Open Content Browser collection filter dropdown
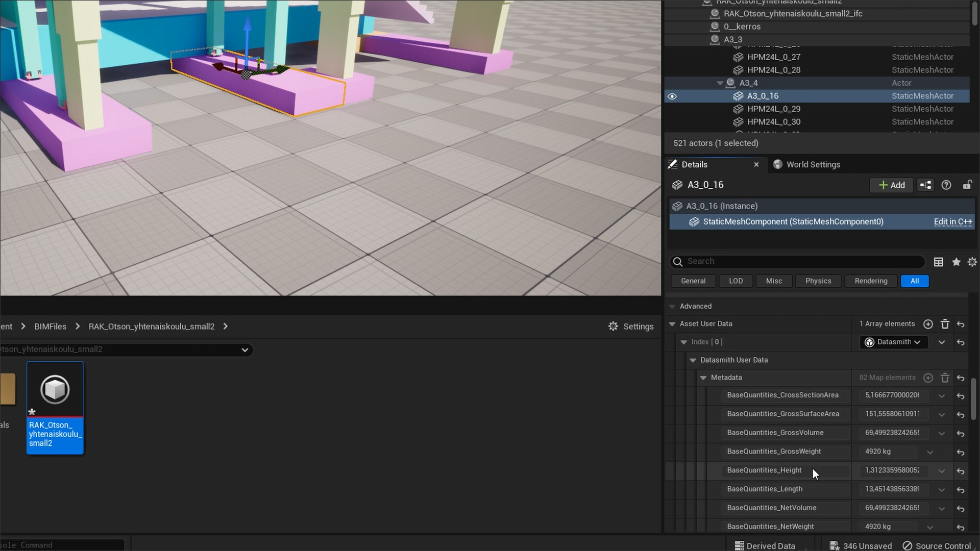This screenshot has height=551, width=980. [245, 350]
